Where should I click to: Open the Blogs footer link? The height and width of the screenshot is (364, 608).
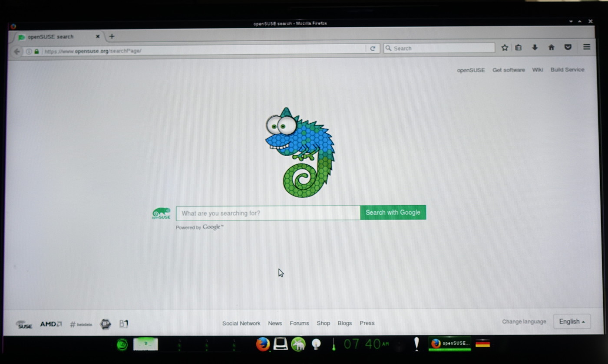point(344,323)
